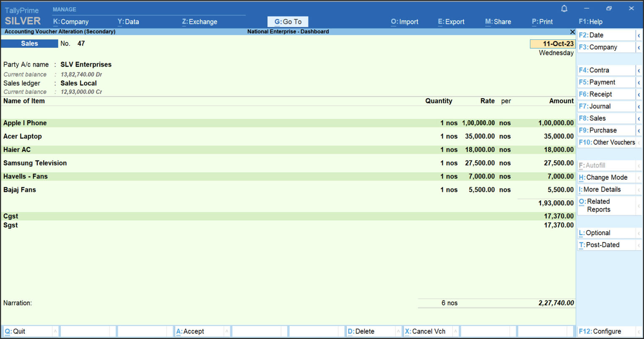Open the Print menu
Image resolution: width=644 pixels, height=339 pixels.
tap(542, 22)
